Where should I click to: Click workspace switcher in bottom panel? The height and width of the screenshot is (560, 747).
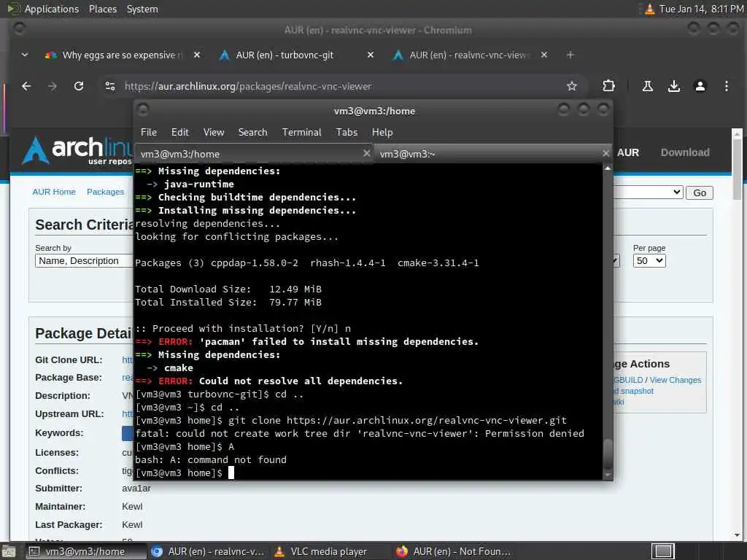coord(663,551)
